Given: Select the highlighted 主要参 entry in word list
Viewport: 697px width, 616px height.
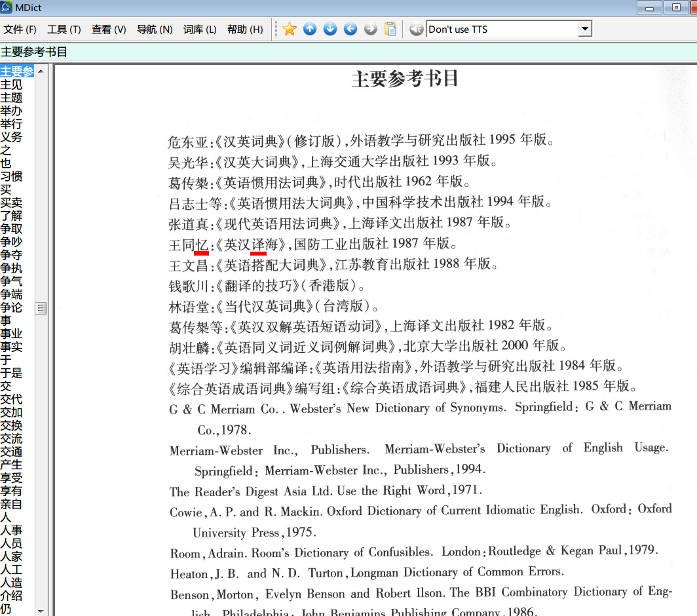Looking at the screenshot, I should (17, 71).
